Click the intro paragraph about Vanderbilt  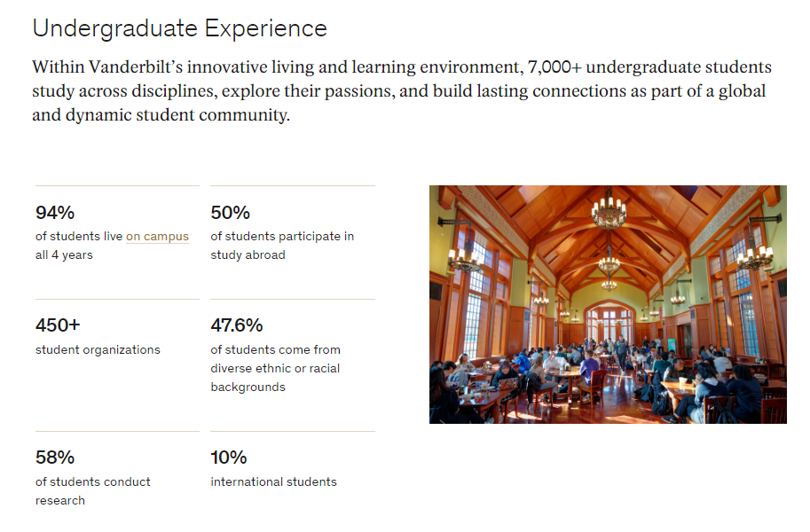tap(402, 91)
